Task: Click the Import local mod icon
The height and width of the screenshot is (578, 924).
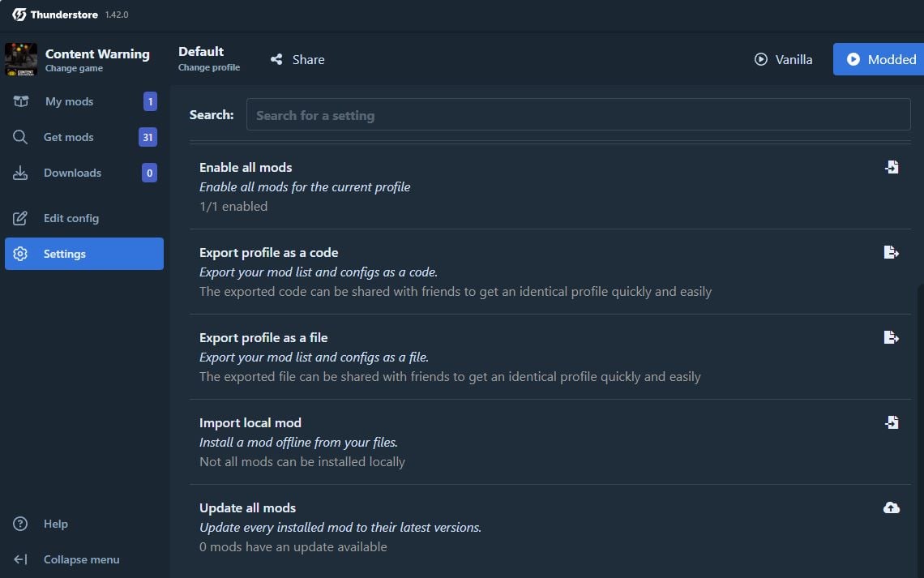Action: [892, 422]
